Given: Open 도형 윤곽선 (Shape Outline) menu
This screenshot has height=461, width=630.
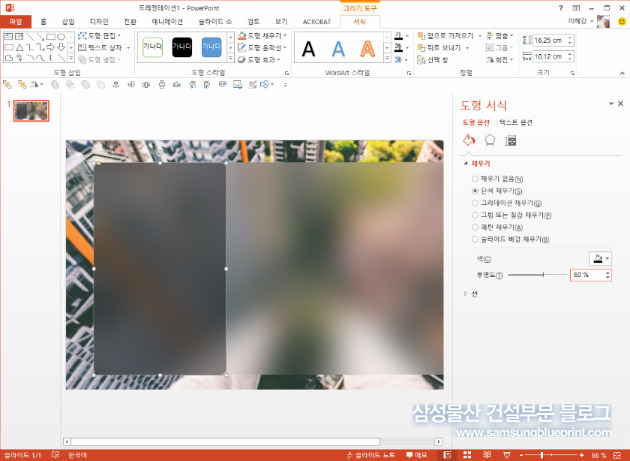Looking at the screenshot, I should click(x=263, y=48).
